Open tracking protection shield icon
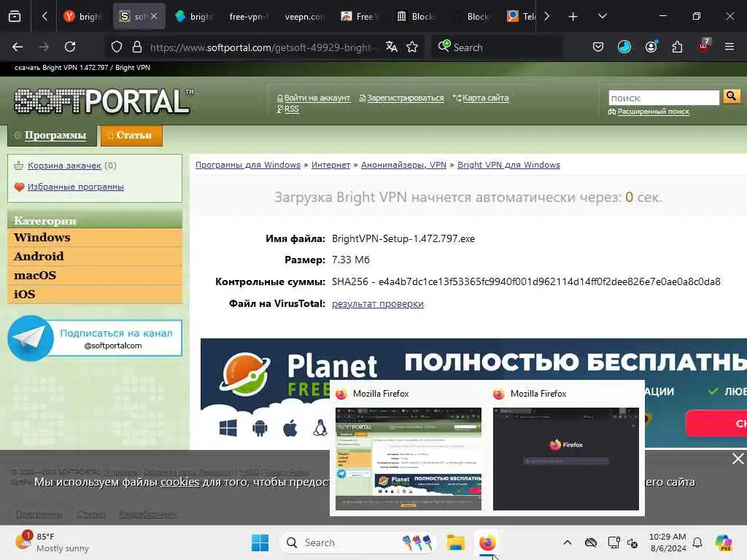 (x=117, y=47)
